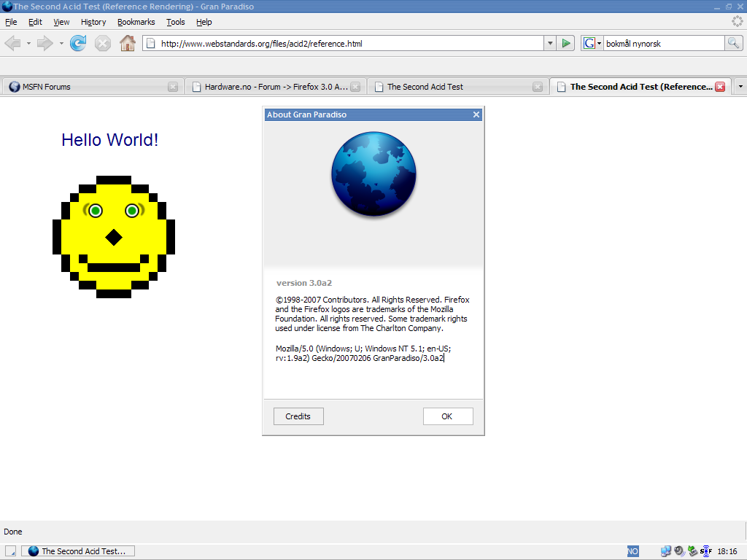Open the search engine selector dropdown

599,43
